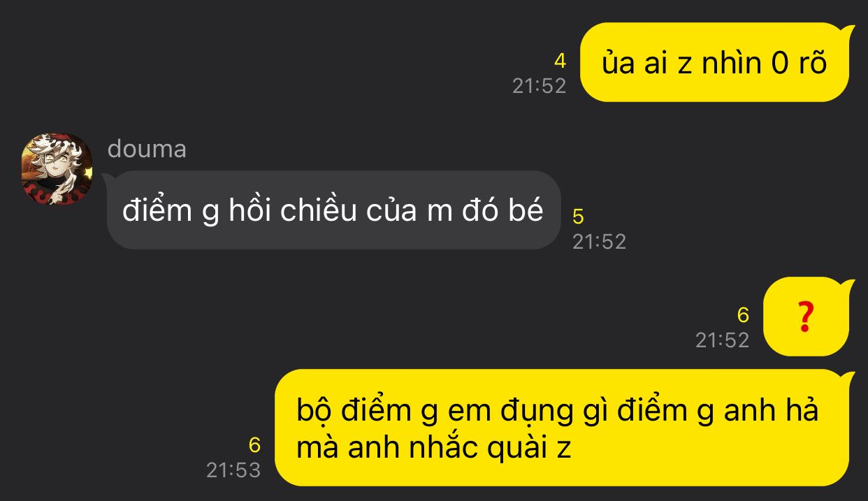868x501 pixels.
Task: Click the 21:53 timestamp
Action: coord(233,470)
